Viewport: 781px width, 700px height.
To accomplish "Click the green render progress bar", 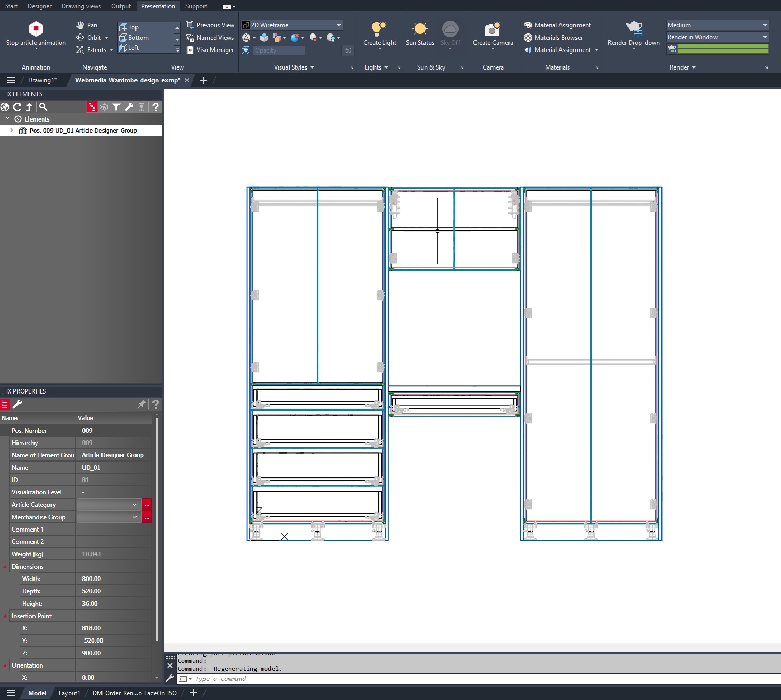I will coord(723,49).
